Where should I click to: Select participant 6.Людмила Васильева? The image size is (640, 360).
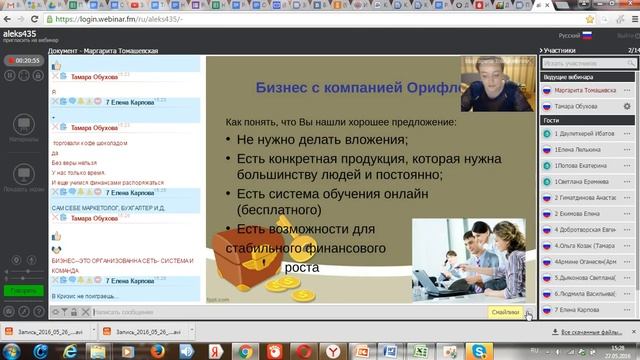(x=587, y=294)
